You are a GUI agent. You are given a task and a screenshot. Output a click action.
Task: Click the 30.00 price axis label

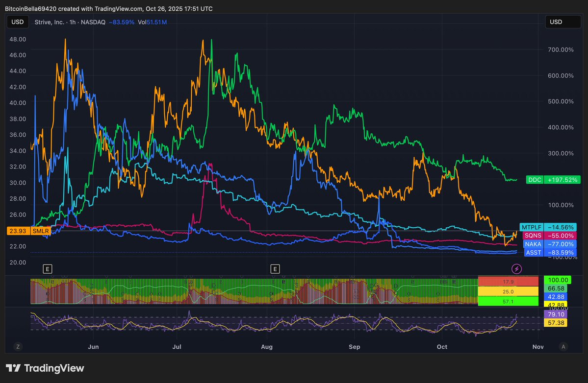tap(18, 183)
